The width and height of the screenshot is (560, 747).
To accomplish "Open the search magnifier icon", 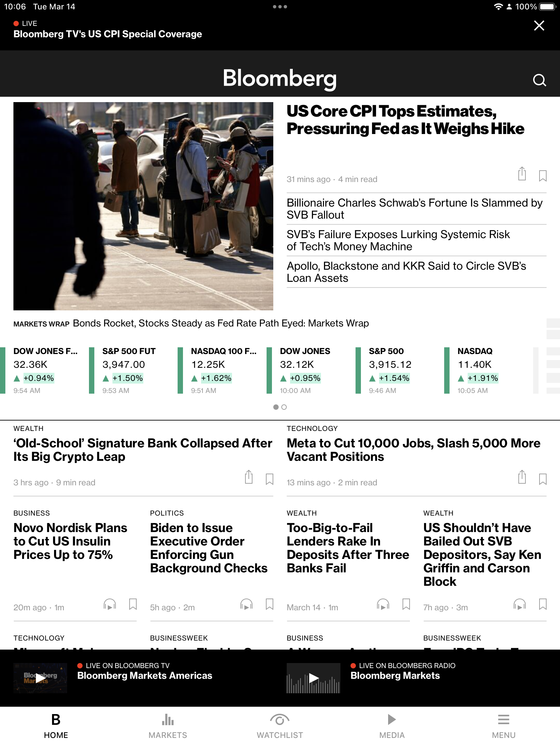I will point(539,80).
